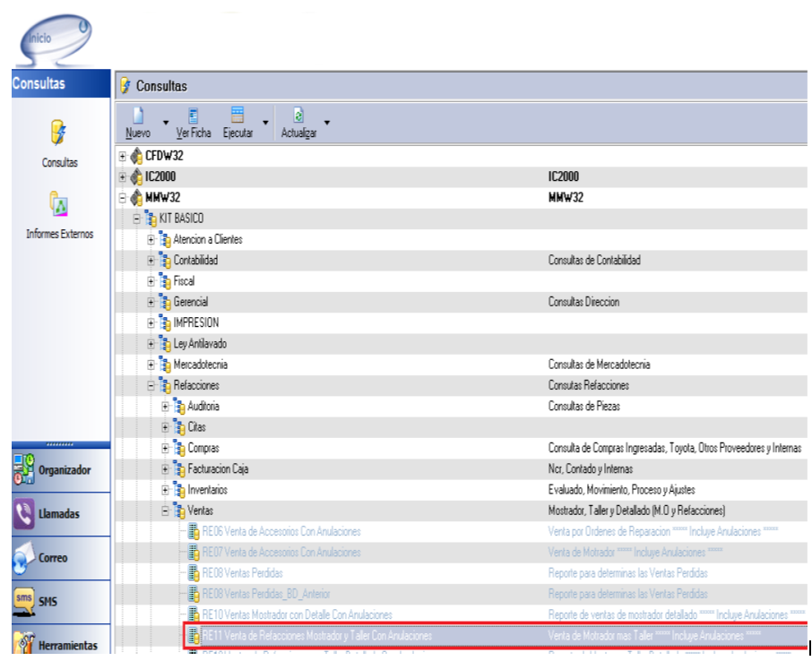812x661 pixels.
Task: Click the Nuevo new document icon
Action: pos(138,115)
